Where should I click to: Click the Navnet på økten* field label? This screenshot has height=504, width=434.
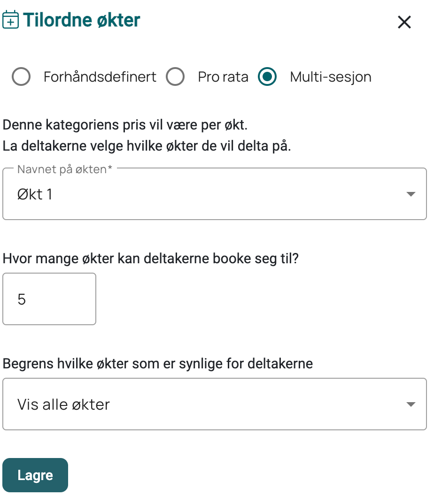65,169
